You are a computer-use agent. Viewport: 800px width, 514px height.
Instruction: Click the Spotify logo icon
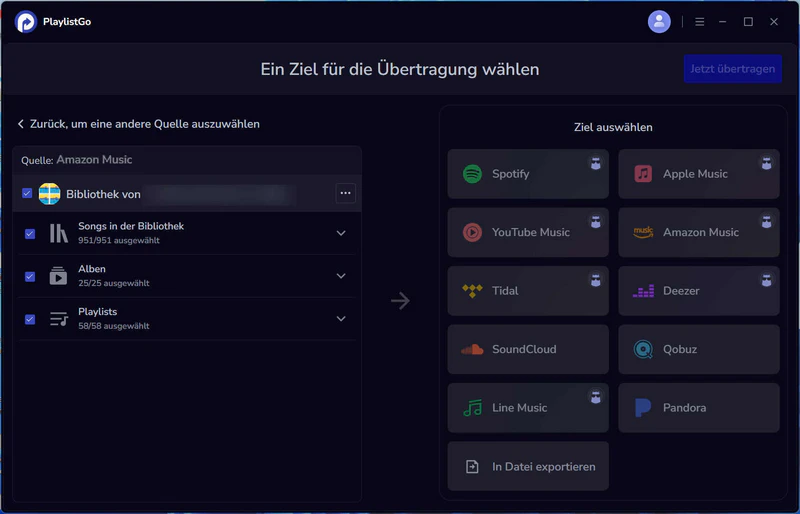coord(472,174)
